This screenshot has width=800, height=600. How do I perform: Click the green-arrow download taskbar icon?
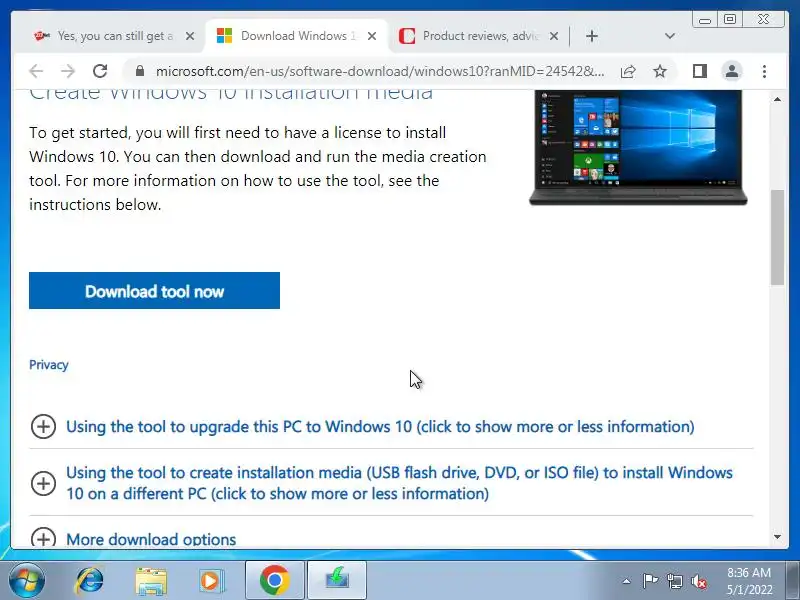pyautogui.click(x=337, y=580)
